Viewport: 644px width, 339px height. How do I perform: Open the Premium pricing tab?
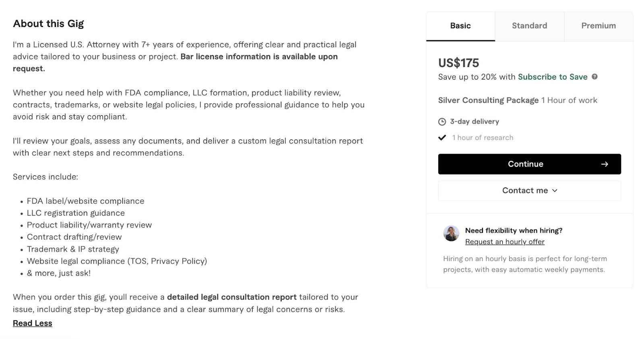click(x=599, y=26)
